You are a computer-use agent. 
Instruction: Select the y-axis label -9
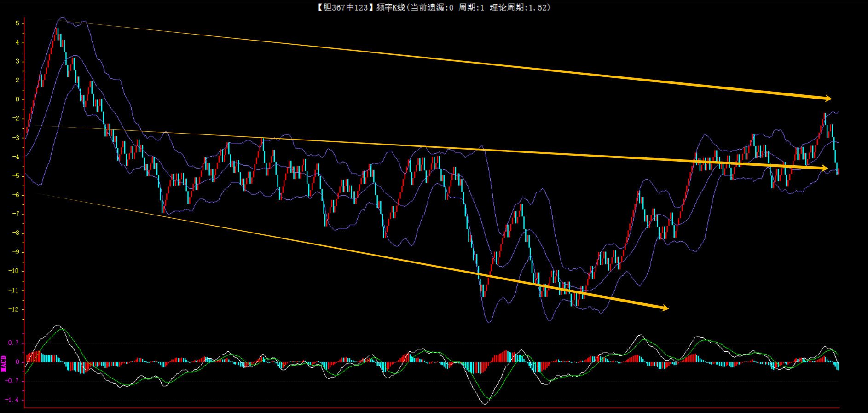16,252
